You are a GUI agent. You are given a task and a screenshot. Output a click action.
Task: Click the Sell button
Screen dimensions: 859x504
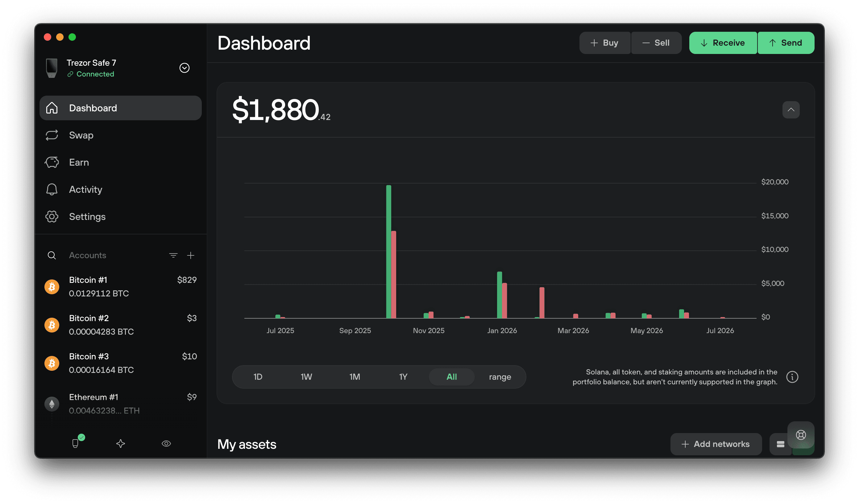point(656,43)
